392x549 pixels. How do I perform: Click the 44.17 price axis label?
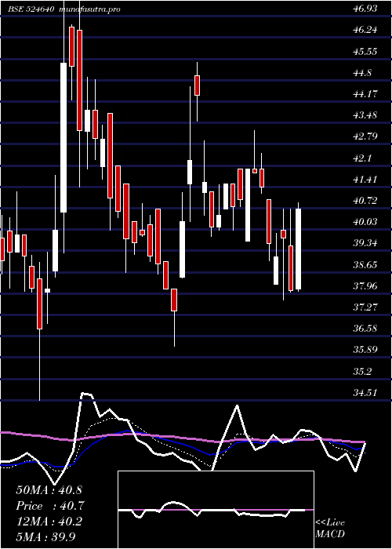tap(365, 94)
